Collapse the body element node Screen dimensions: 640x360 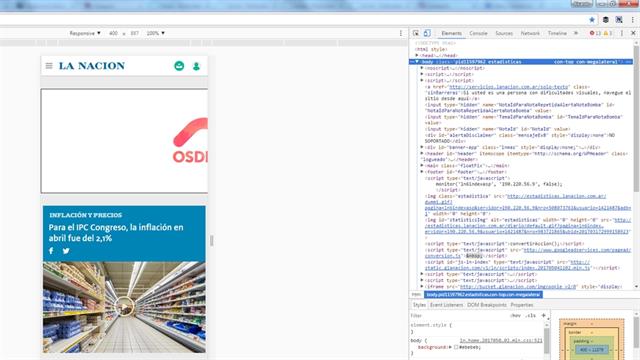(x=417, y=62)
